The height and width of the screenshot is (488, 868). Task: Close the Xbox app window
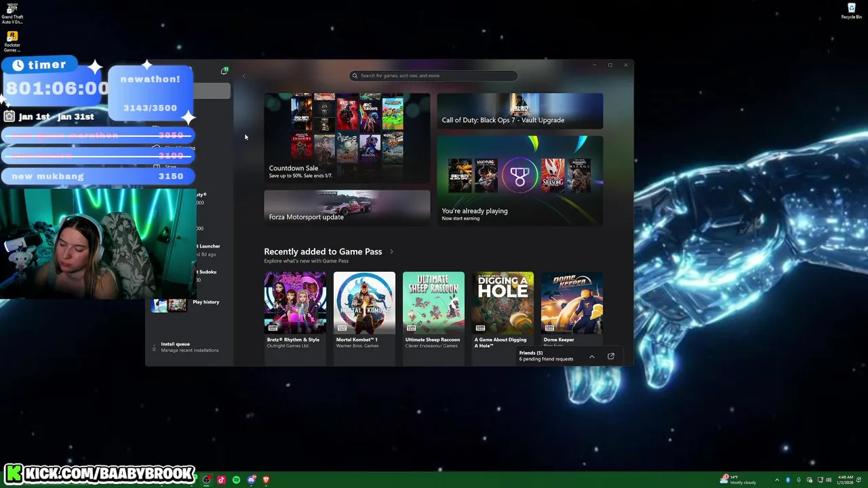[x=625, y=65]
